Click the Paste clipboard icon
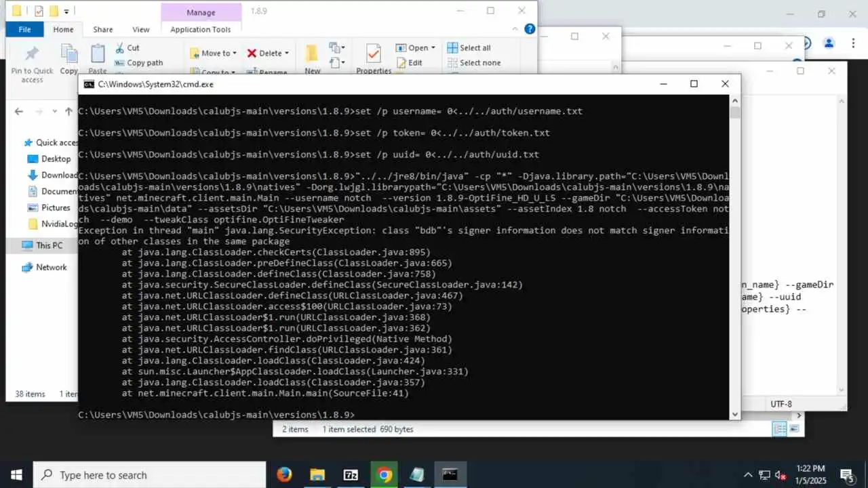The height and width of the screenshot is (488, 868). pyautogui.click(x=98, y=54)
